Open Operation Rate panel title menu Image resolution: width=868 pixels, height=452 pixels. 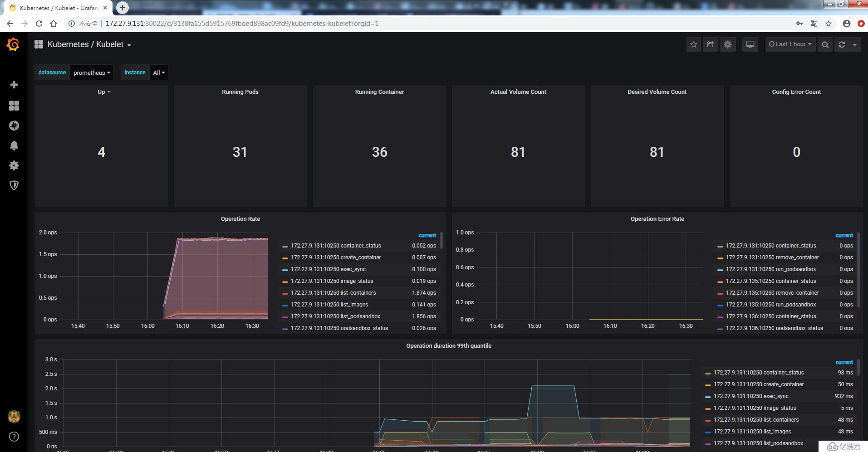(240, 219)
